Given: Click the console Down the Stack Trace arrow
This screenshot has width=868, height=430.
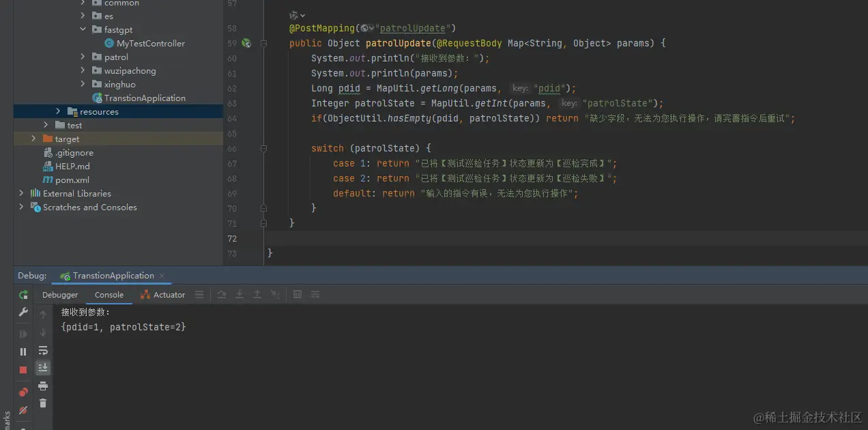Looking at the screenshot, I should click(x=43, y=332).
